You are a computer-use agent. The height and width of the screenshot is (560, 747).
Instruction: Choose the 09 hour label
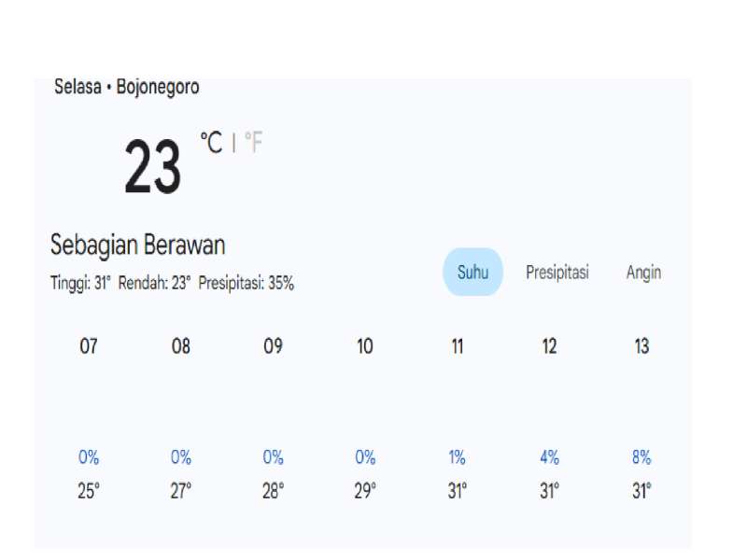273,346
